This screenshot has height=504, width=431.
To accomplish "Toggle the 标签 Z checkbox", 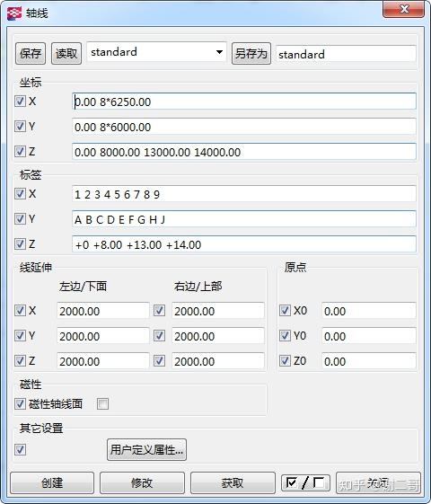I will 21,244.
